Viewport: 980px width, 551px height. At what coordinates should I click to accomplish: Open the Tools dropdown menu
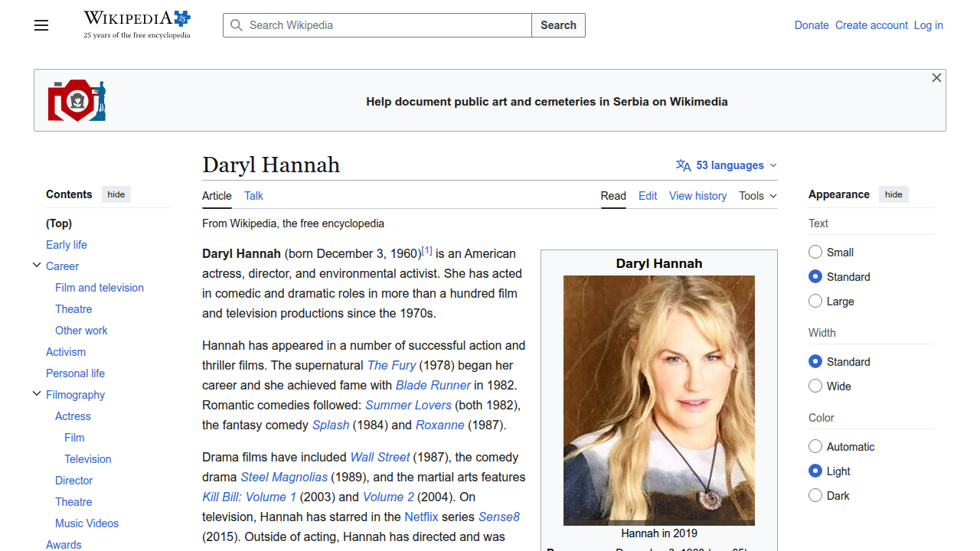(x=758, y=196)
